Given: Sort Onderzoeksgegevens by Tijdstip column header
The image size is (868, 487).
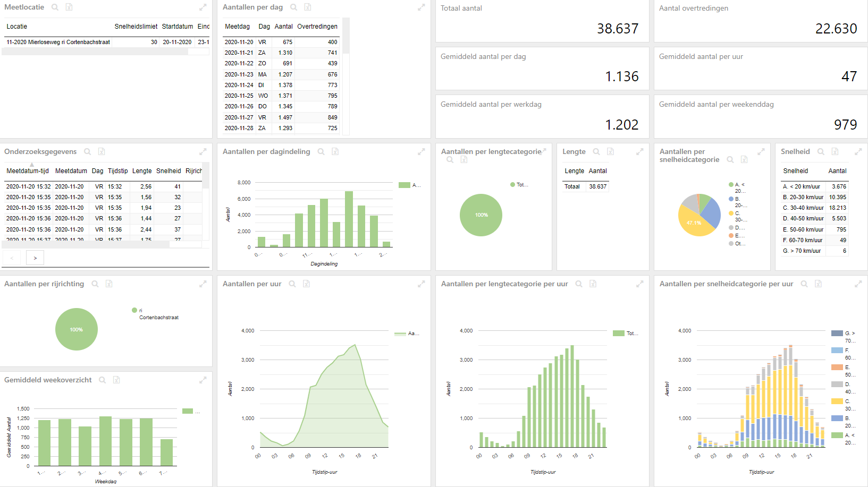Looking at the screenshot, I should (x=118, y=171).
